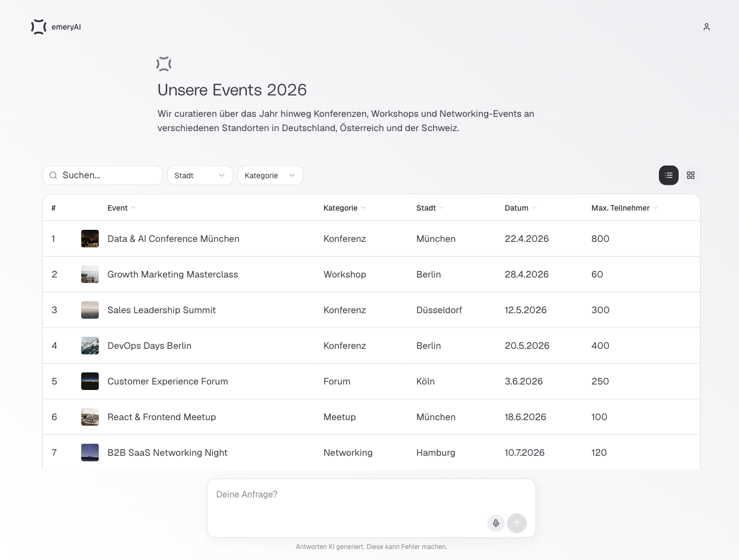739x560 pixels.
Task: Click the date 3.6.2026
Action: (524, 381)
